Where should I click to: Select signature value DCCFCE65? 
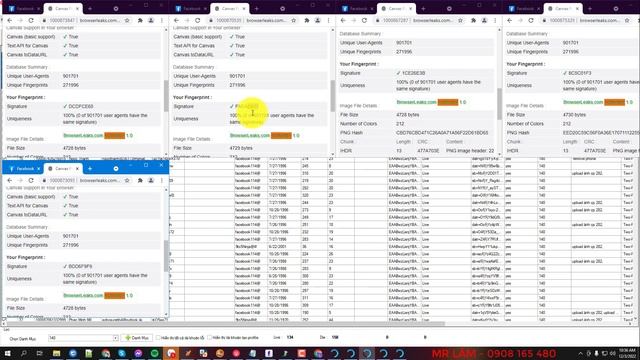click(x=81, y=107)
